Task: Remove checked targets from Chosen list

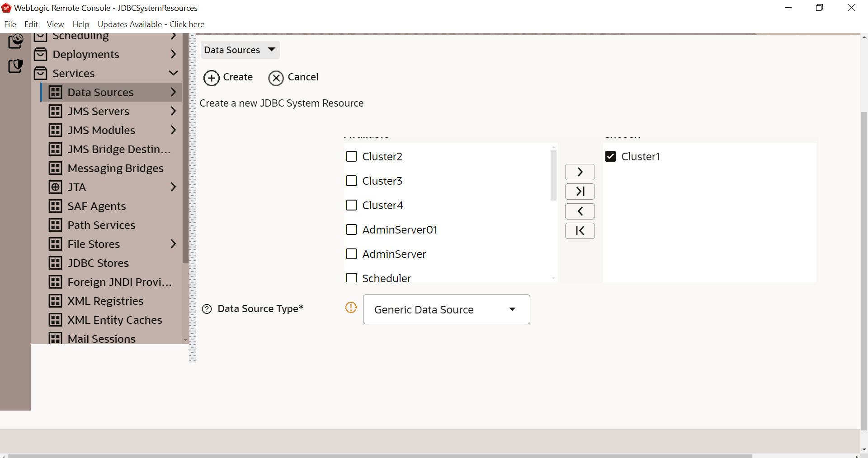Action: coord(580,211)
